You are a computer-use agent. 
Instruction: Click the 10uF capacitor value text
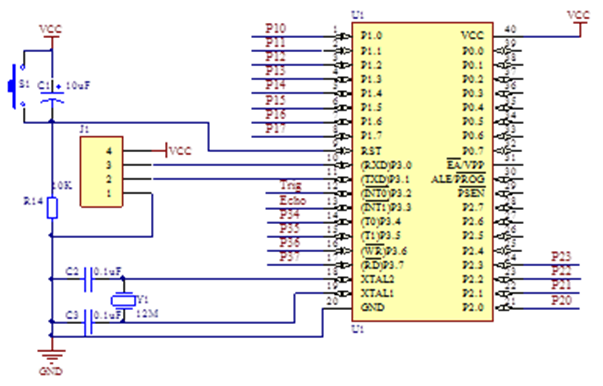click(x=78, y=85)
